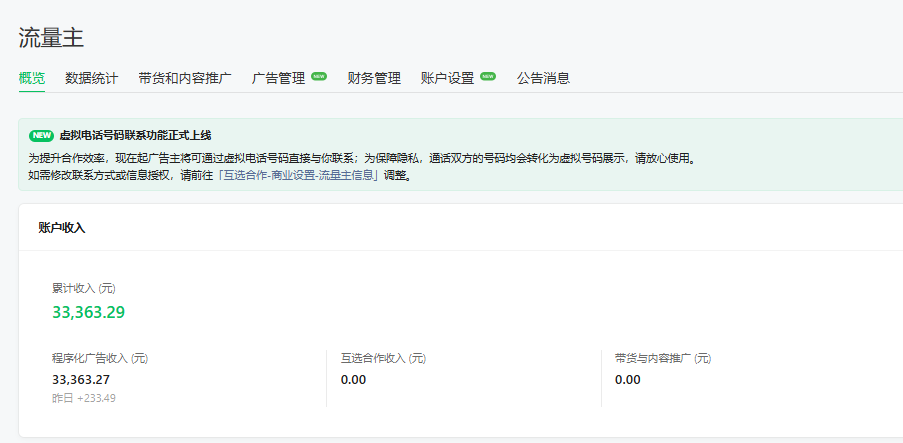Image resolution: width=903 pixels, height=443 pixels.
Task: Select the value 33,363.27
Action: coord(81,380)
